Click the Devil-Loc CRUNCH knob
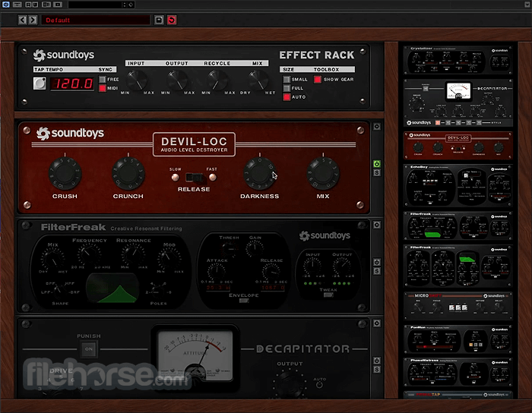Image resolution: width=532 pixels, height=413 pixels. (128, 173)
